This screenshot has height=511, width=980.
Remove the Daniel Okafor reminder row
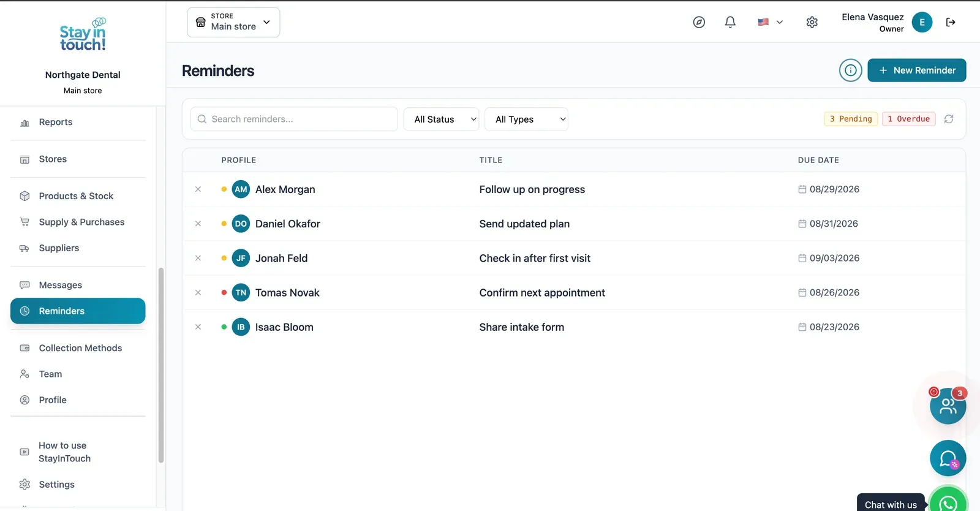[x=198, y=224]
